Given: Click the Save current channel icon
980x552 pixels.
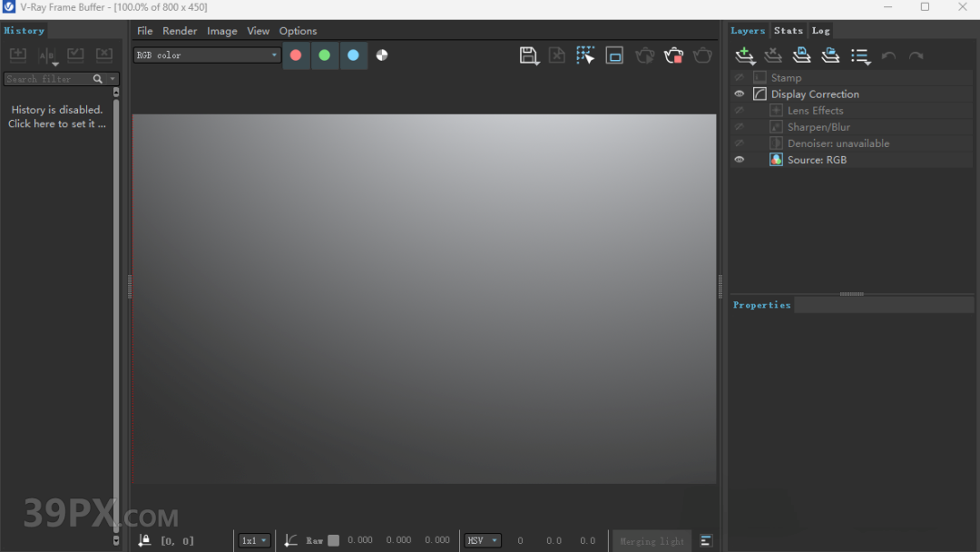Looking at the screenshot, I should 529,55.
